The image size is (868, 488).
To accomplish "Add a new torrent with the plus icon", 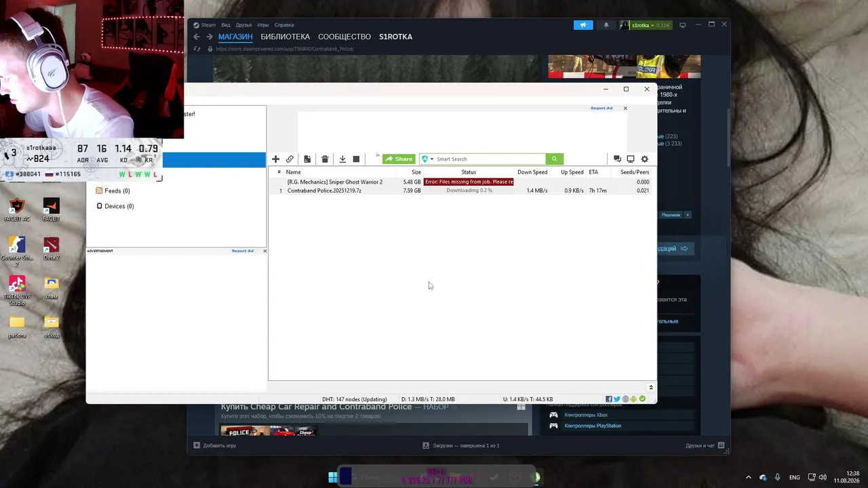I will tap(275, 159).
